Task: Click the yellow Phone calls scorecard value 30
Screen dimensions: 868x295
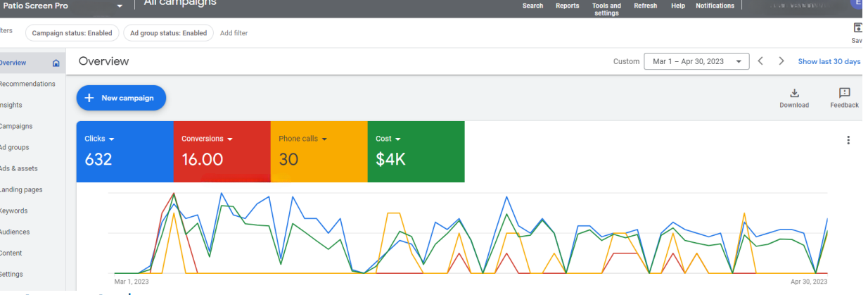Action: coord(288,160)
